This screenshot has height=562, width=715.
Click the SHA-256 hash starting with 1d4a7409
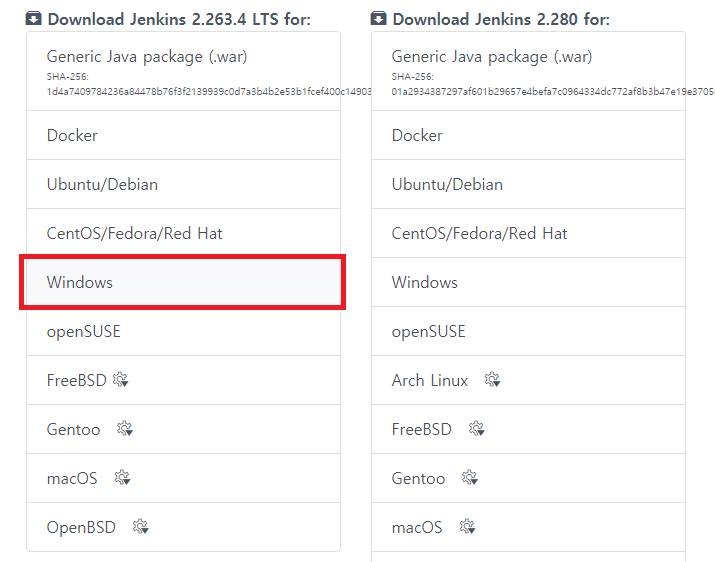tap(209, 92)
